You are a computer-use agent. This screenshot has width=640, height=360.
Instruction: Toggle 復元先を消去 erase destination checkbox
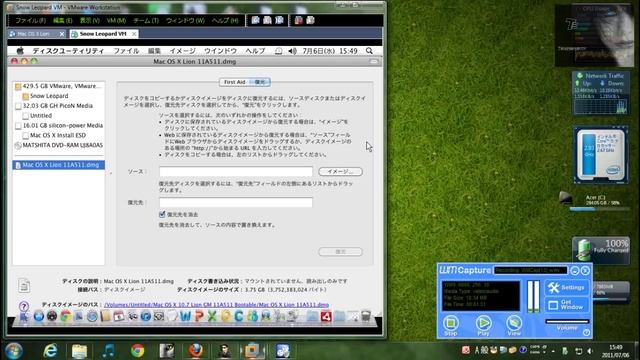(162, 214)
